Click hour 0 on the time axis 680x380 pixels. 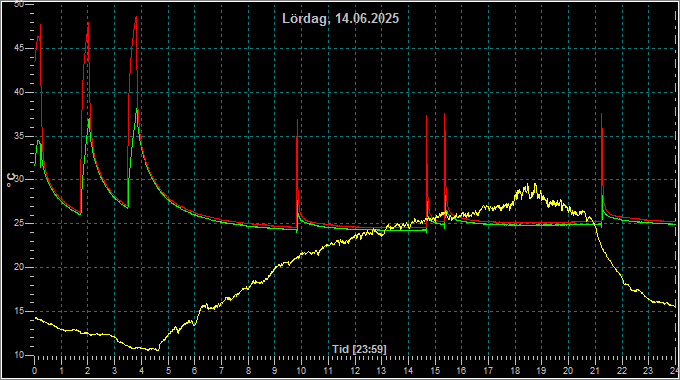(35, 371)
